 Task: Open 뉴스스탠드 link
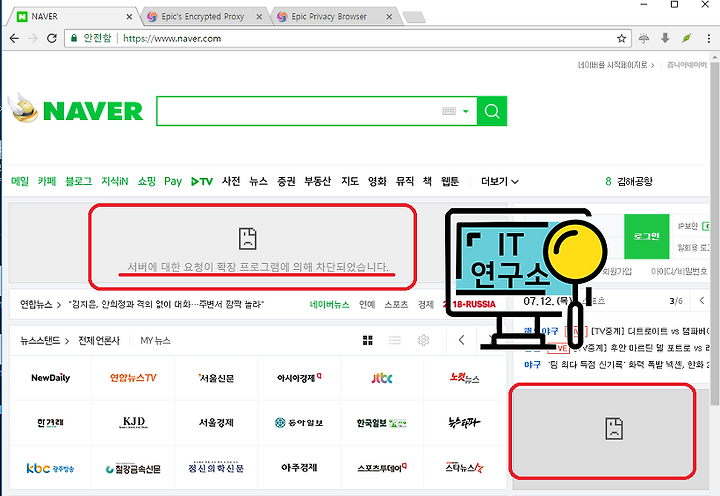[x=44, y=340]
